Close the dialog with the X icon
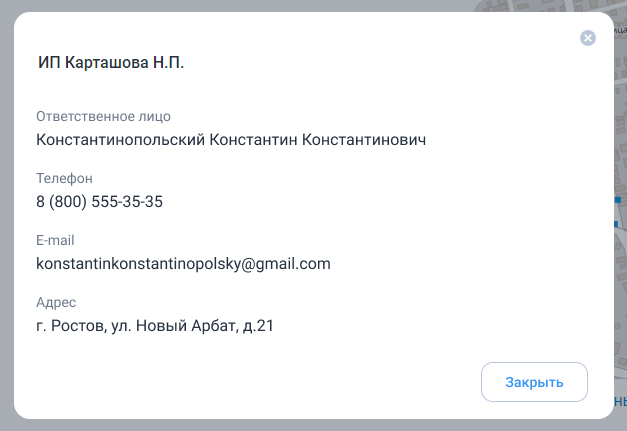This screenshot has width=627, height=431. 587,38
